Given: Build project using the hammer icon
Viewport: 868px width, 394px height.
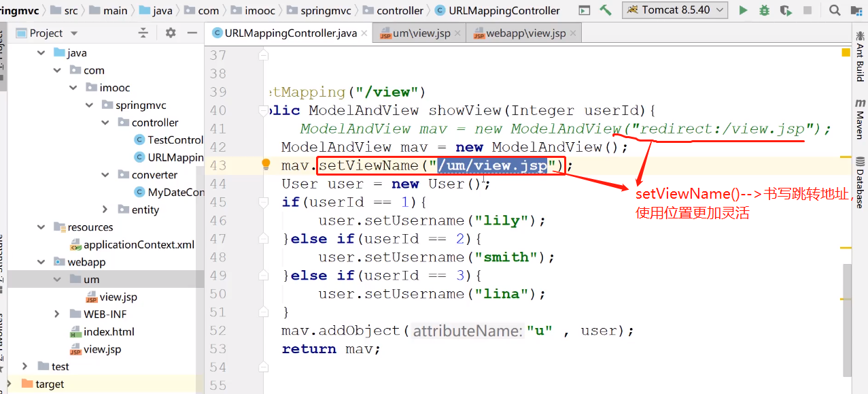Looking at the screenshot, I should (604, 10).
